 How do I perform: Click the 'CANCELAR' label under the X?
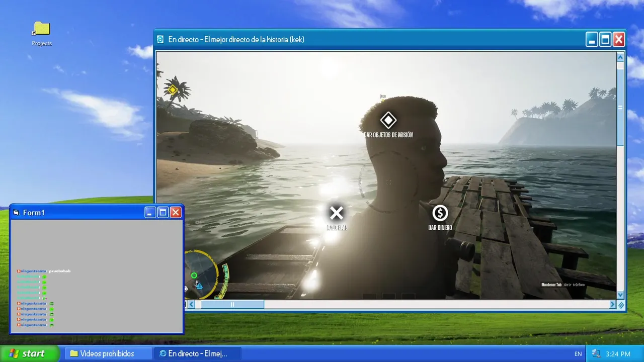337,228
